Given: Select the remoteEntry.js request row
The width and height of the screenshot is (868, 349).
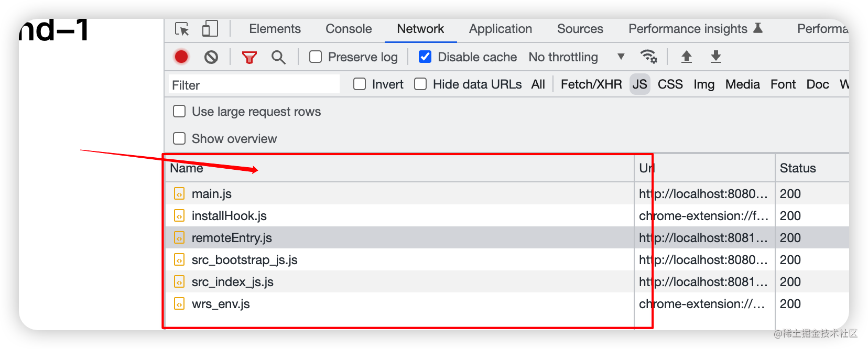Looking at the screenshot, I should pyautogui.click(x=367, y=237).
